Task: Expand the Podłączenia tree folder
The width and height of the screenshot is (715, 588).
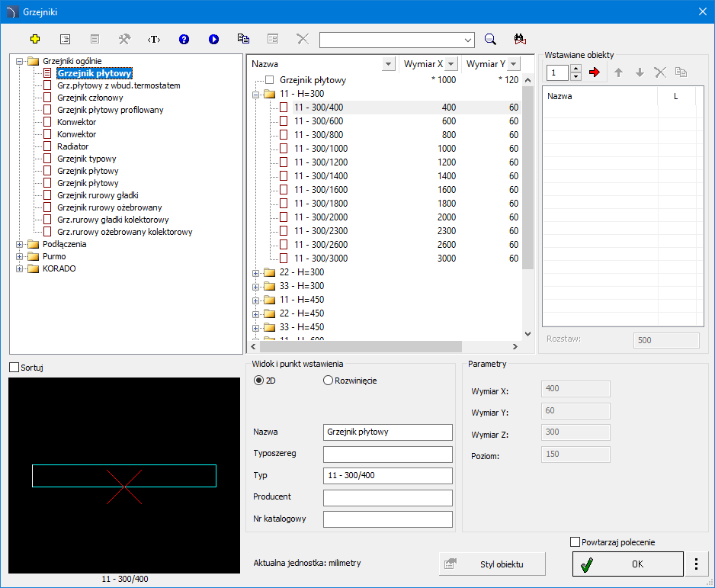Action: tap(20, 245)
